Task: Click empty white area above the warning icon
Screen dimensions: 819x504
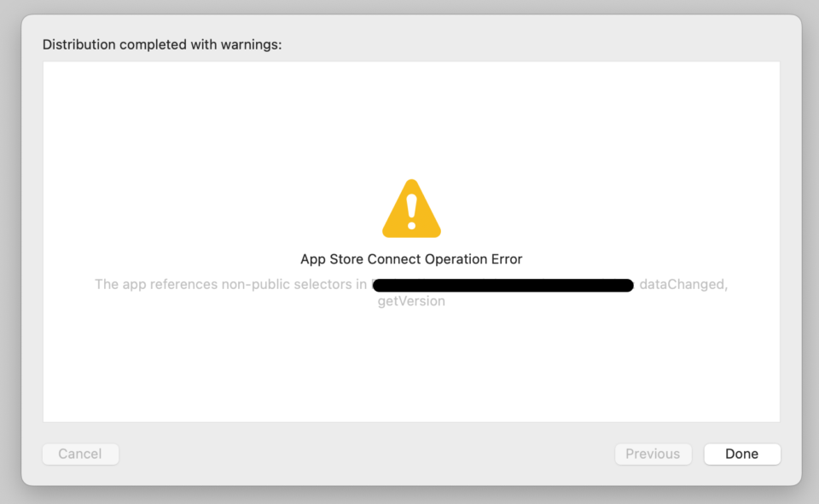Action: coord(411,120)
